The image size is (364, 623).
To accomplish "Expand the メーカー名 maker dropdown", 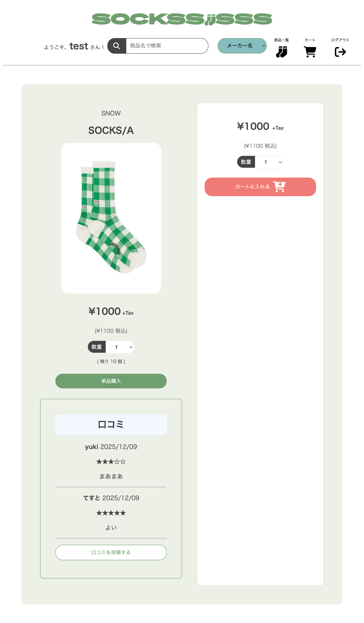I will (242, 46).
